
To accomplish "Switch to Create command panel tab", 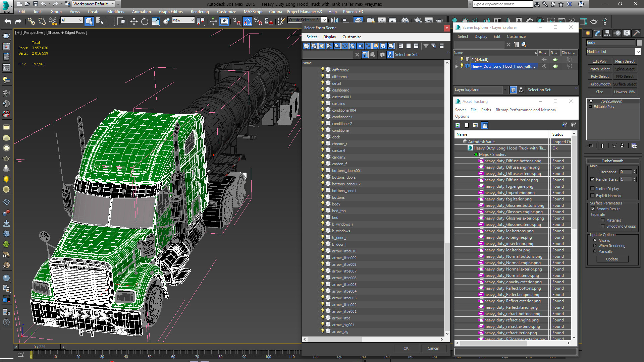I will (x=588, y=33).
